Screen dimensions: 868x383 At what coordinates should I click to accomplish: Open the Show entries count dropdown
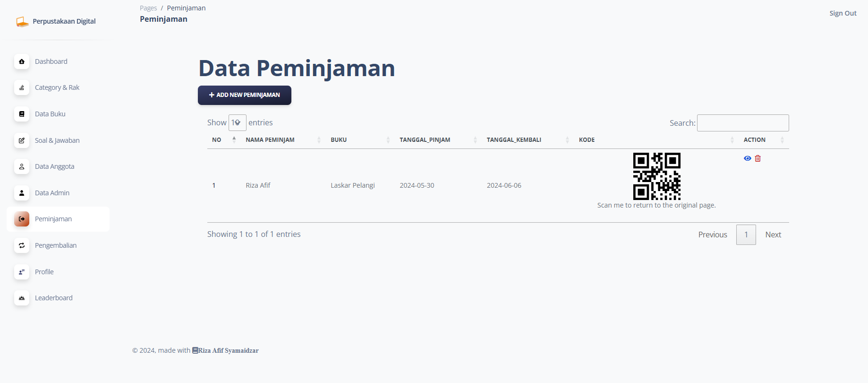pyautogui.click(x=238, y=122)
